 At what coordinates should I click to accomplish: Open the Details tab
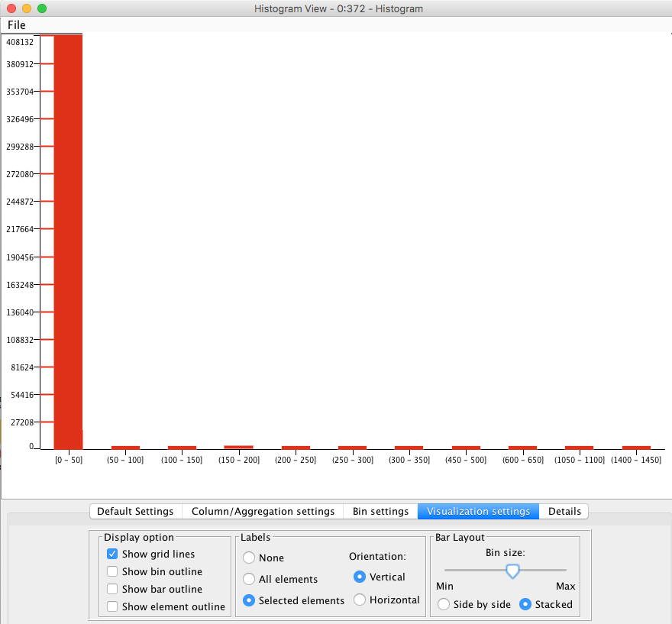[x=564, y=511]
